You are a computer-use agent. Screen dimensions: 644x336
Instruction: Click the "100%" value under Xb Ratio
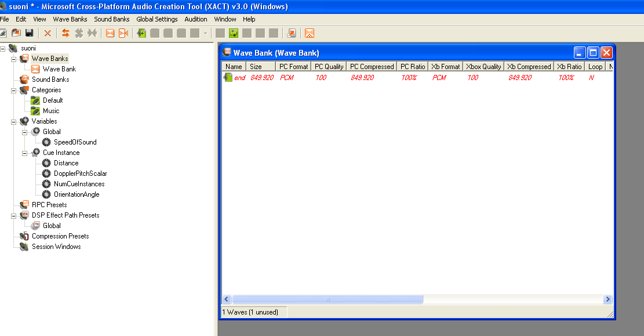click(566, 78)
